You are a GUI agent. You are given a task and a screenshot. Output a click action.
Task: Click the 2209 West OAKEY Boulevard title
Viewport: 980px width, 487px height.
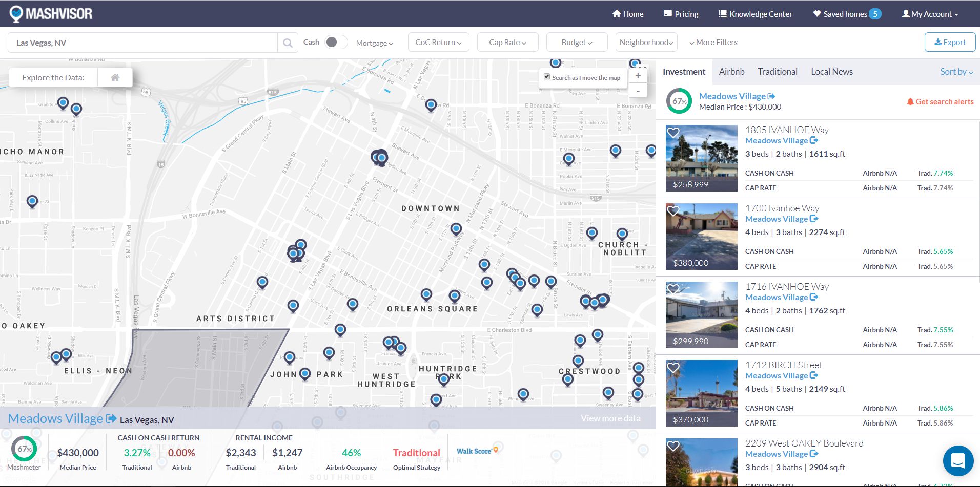click(x=804, y=443)
